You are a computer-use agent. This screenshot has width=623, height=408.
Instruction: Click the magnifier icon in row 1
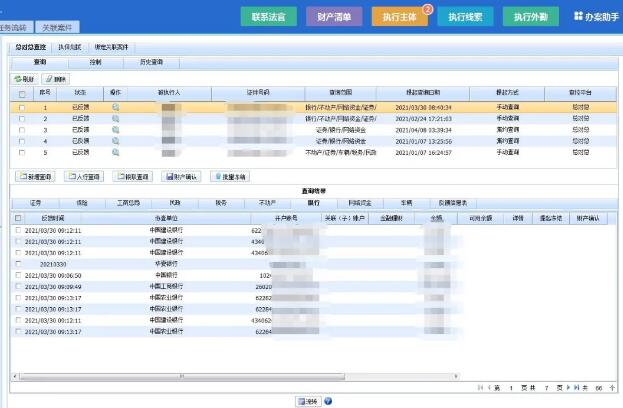tap(116, 106)
